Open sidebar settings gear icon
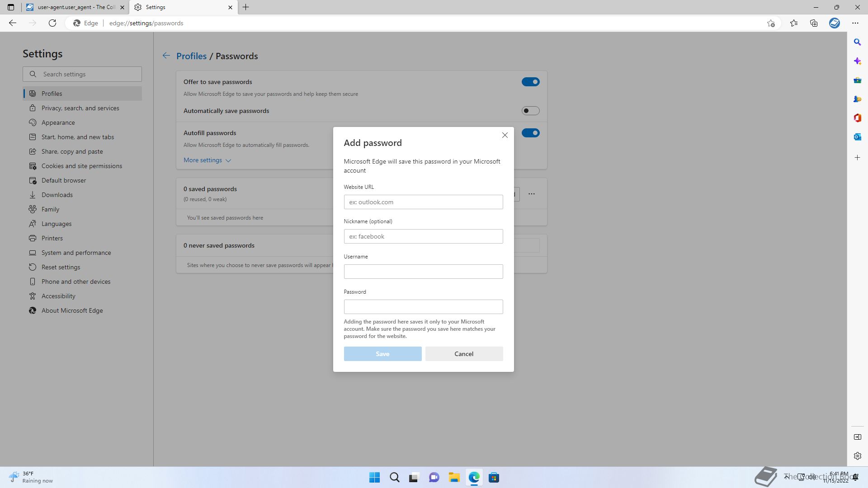The height and width of the screenshot is (488, 868). 858,456
